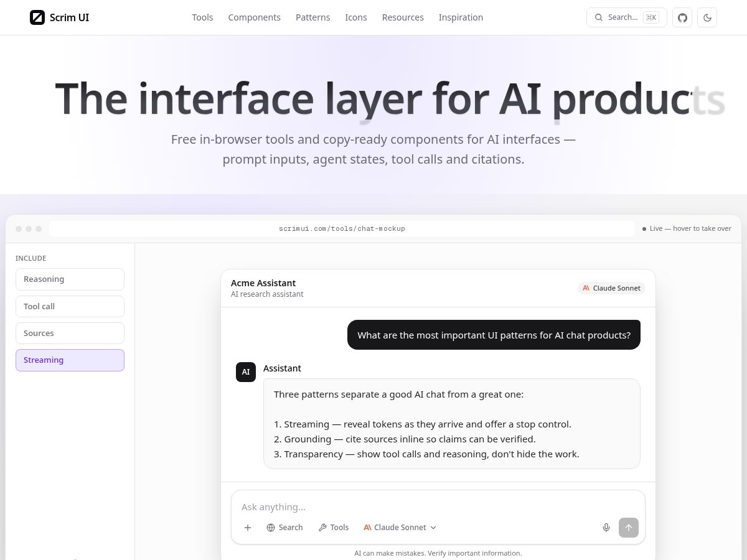Click the user question message bubble
Screen dimensions: 747x560
pos(494,335)
